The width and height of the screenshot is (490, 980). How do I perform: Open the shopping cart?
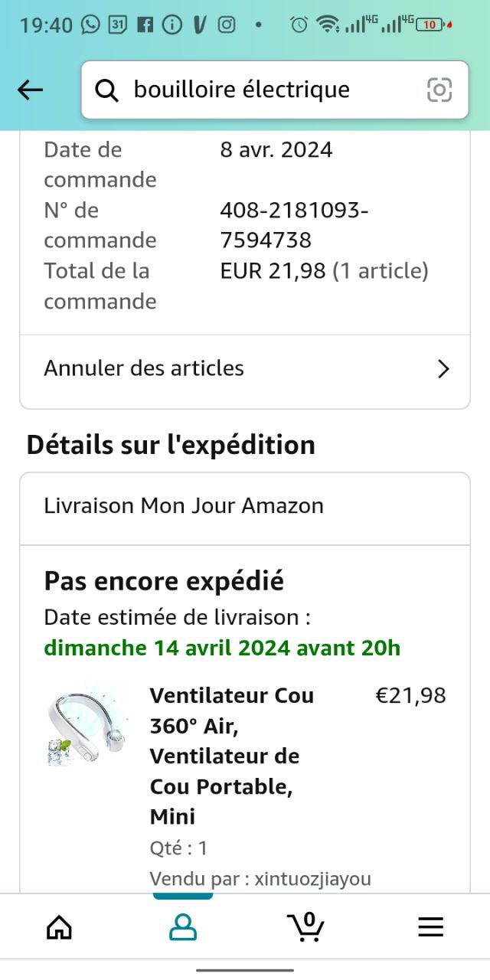click(306, 927)
